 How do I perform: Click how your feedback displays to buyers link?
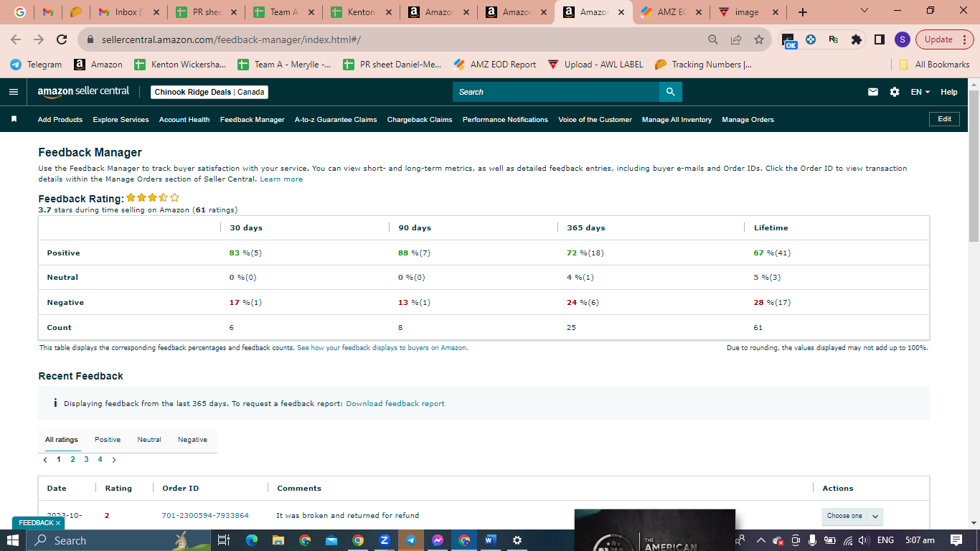pos(382,348)
